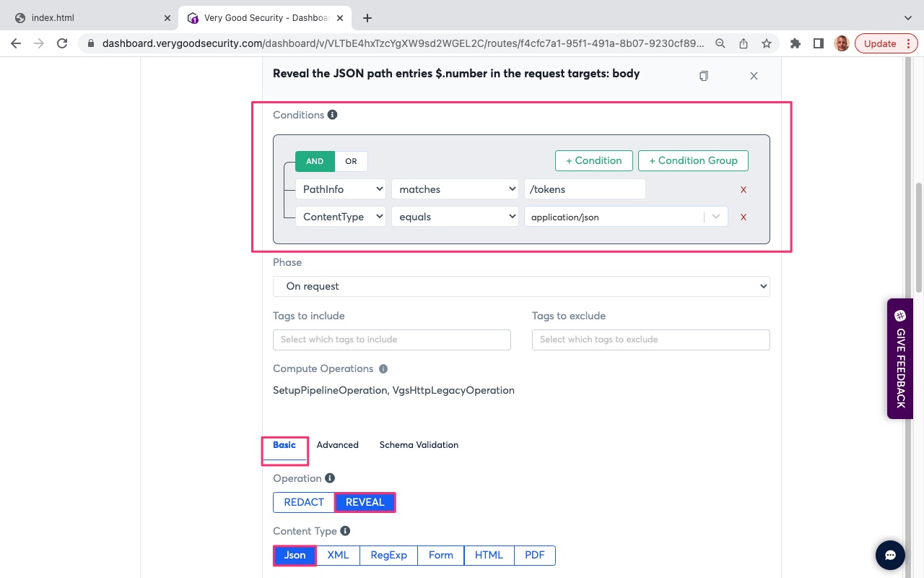
Task: Show Content Type info icon
Action: click(x=345, y=531)
